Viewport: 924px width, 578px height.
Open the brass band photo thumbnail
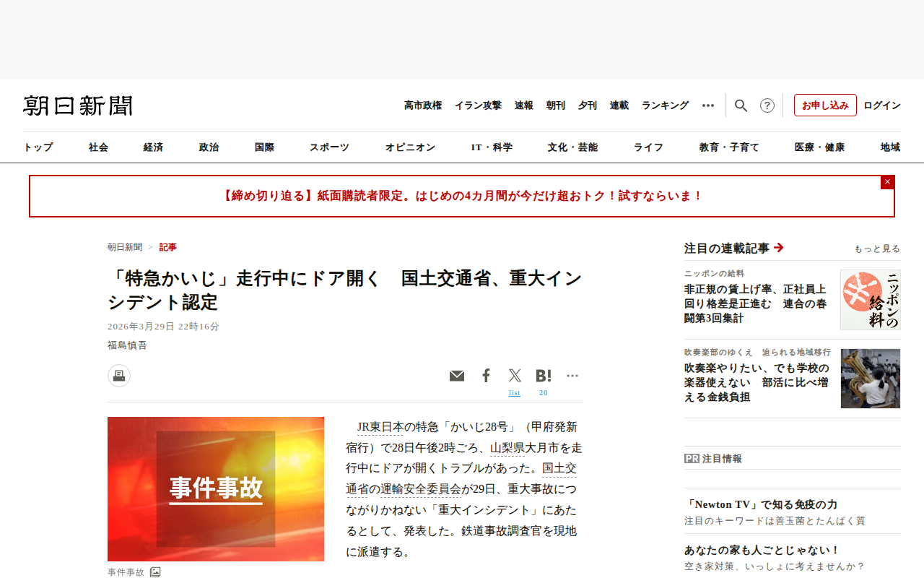click(x=871, y=379)
